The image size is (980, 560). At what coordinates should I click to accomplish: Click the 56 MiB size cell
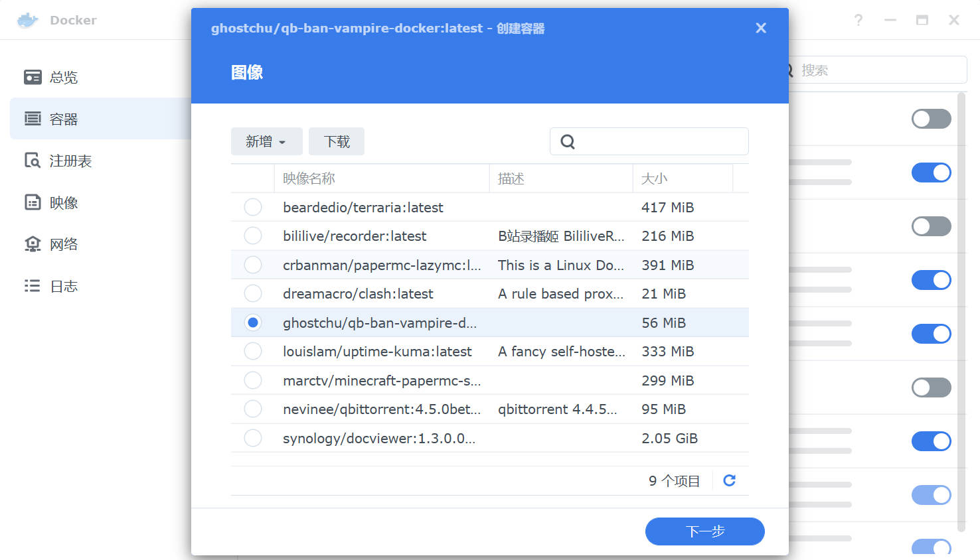click(x=663, y=322)
